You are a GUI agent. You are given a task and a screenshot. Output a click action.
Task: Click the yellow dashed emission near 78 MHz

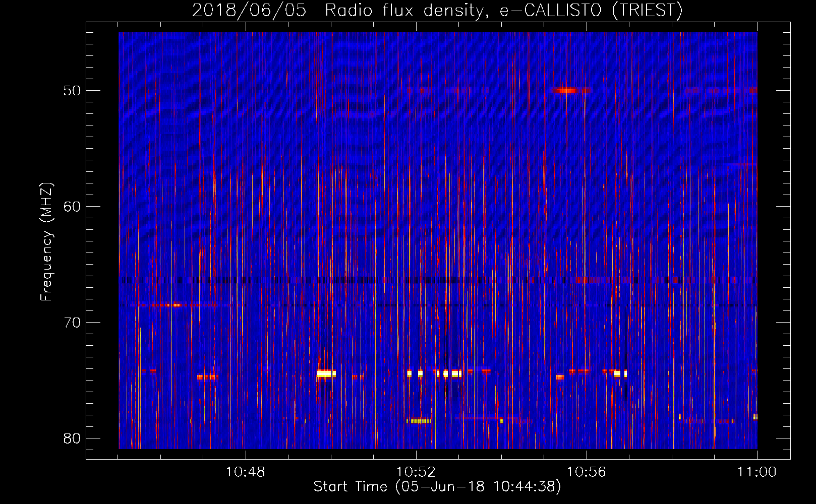click(x=419, y=421)
